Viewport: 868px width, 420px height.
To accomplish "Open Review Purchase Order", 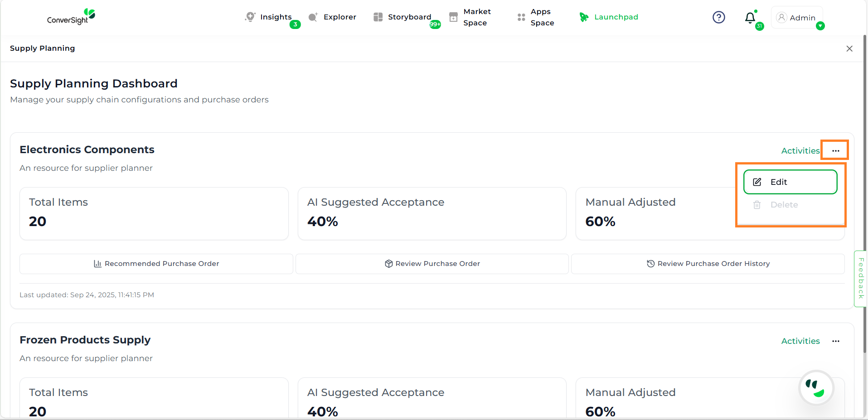I will (432, 264).
